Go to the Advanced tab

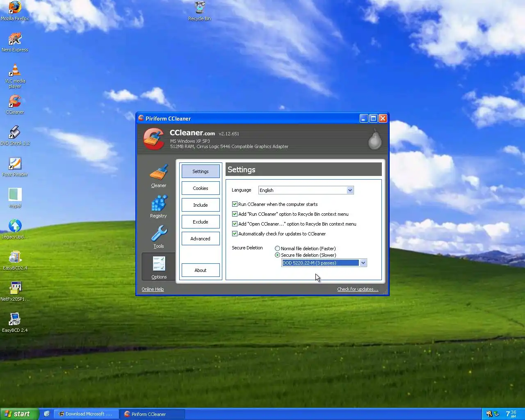pos(201,239)
